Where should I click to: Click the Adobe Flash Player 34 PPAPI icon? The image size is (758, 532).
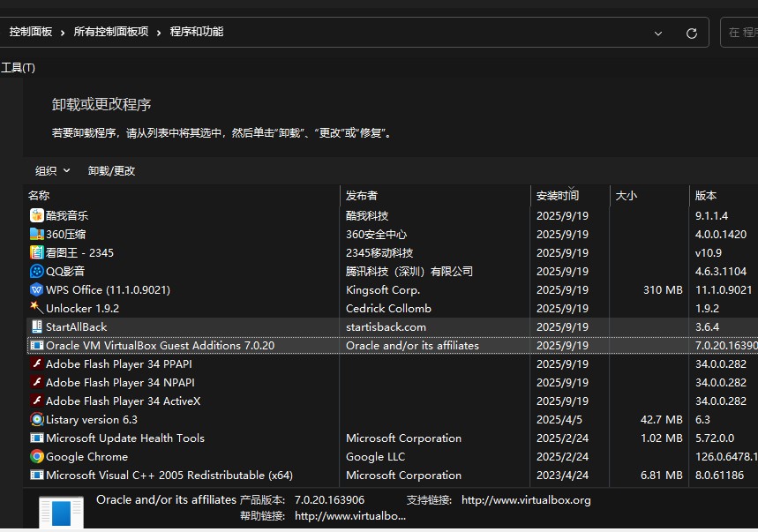(37, 363)
